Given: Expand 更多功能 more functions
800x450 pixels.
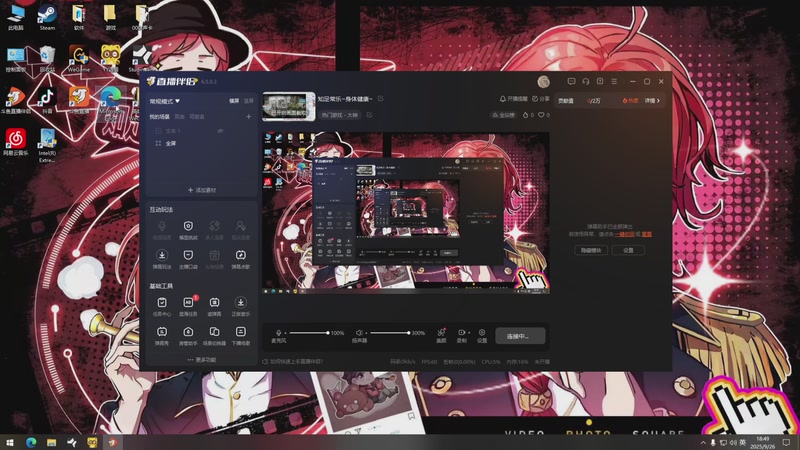Looking at the screenshot, I should click(202, 360).
